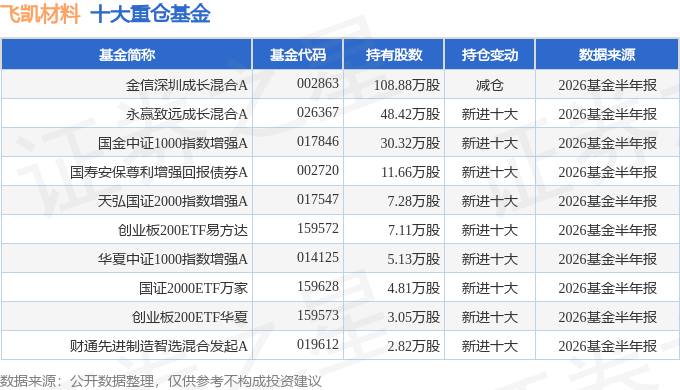Screen dimensions: 680x390
Task: Click 国寿安保尊利增强回报债券A fund name
Action: click(x=159, y=172)
